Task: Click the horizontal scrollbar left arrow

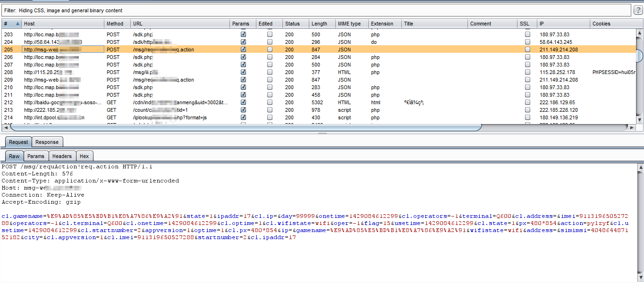Action: (x=6, y=127)
